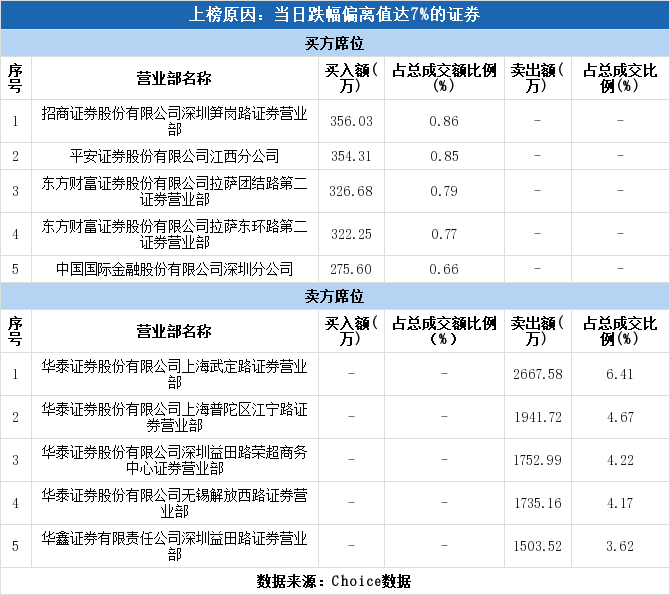This screenshot has height=595, width=670.
Task: Click the sell ratio 3.62
Action: click(620, 546)
